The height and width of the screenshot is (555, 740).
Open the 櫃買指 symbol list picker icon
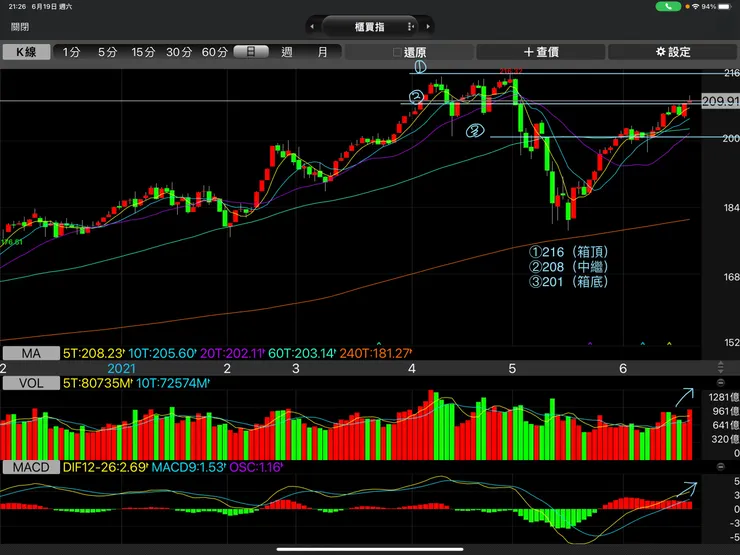(x=410, y=27)
